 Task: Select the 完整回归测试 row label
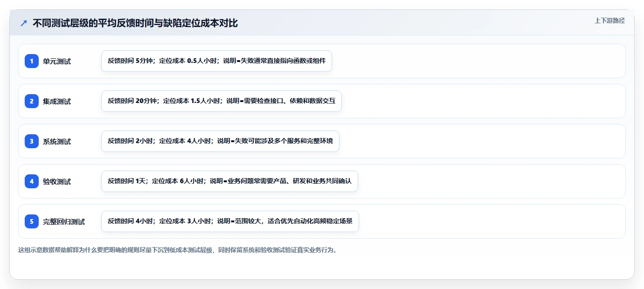(64, 221)
